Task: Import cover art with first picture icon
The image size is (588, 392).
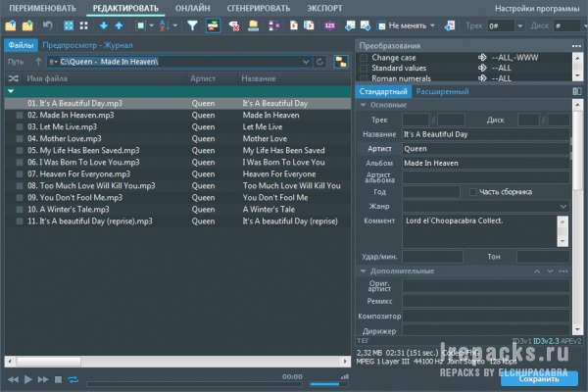Action: pos(350,25)
